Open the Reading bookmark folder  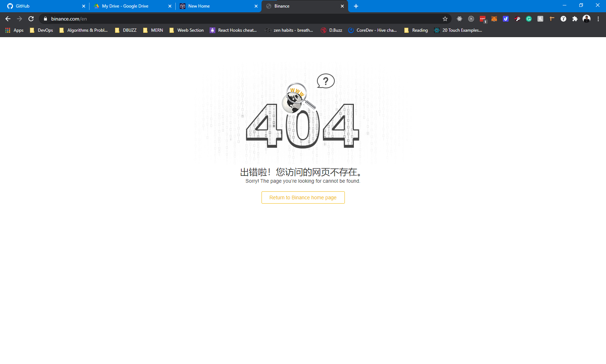point(416,30)
